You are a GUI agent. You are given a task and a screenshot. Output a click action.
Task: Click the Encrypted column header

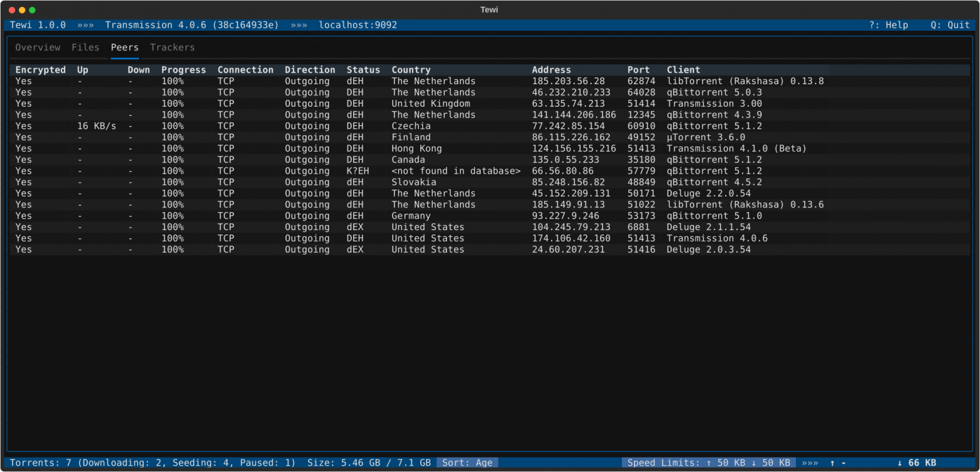(40, 70)
